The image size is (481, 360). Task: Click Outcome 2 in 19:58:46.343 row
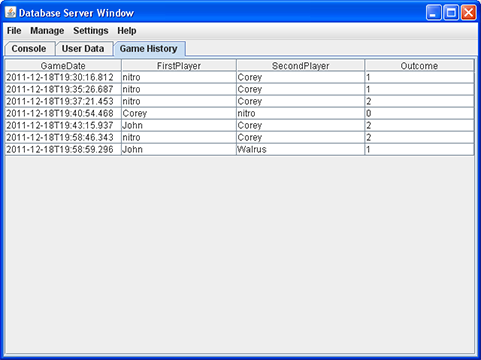click(x=419, y=137)
